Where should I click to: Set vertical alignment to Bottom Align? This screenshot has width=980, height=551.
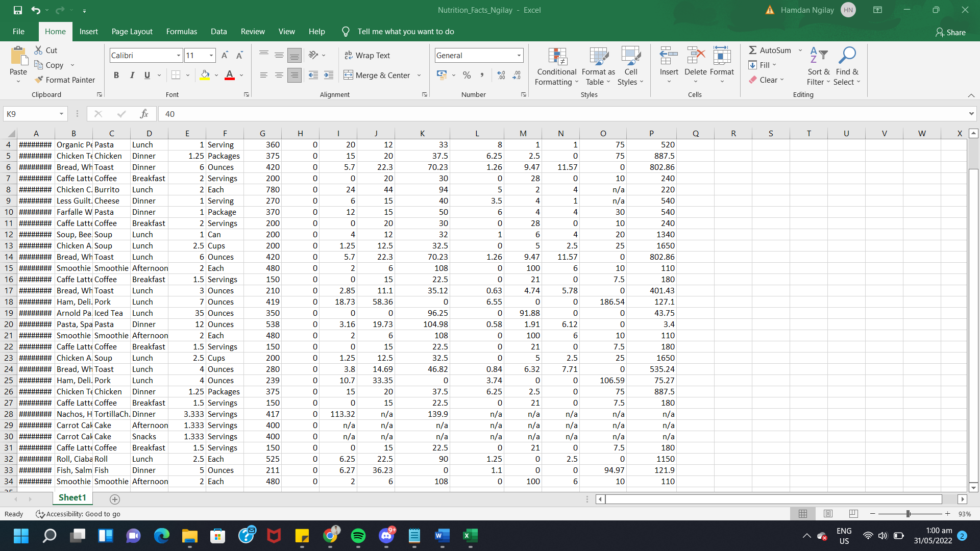[x=294, y=55]
